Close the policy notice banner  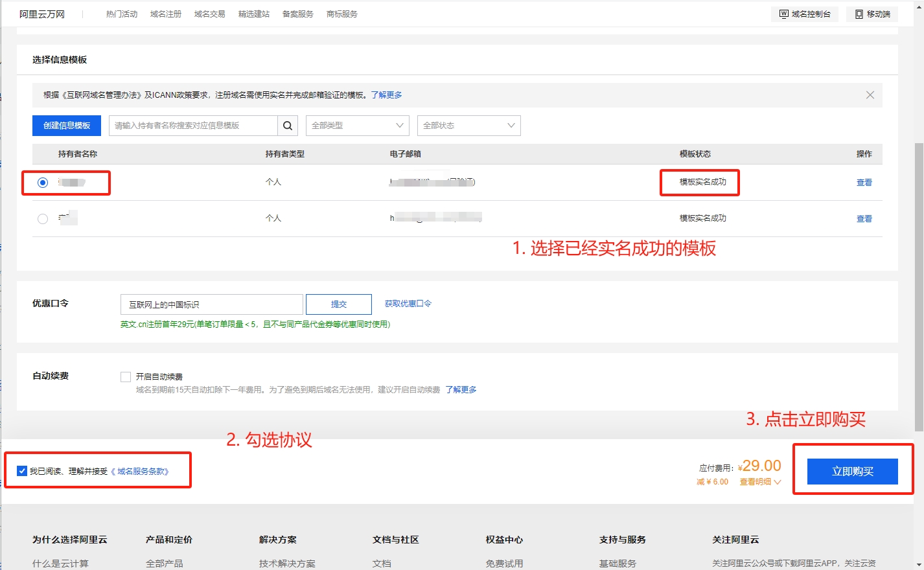coord(870,95)
